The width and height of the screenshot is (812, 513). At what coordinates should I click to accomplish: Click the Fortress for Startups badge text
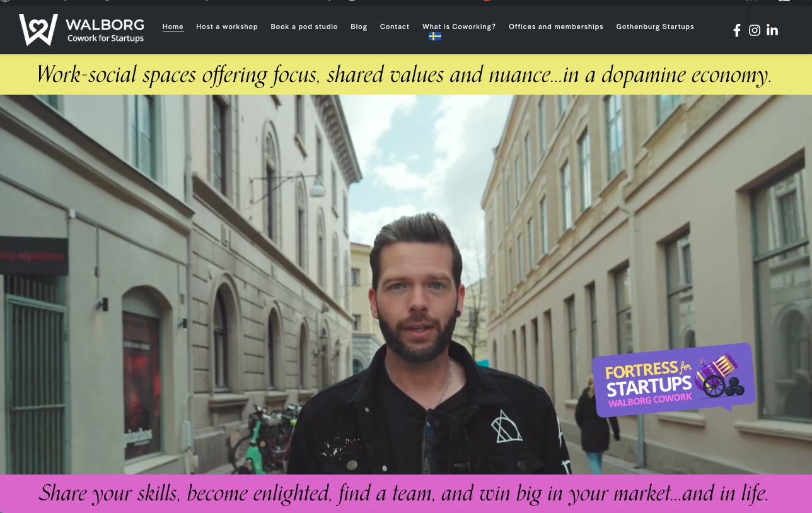click(x=646, y=378)
